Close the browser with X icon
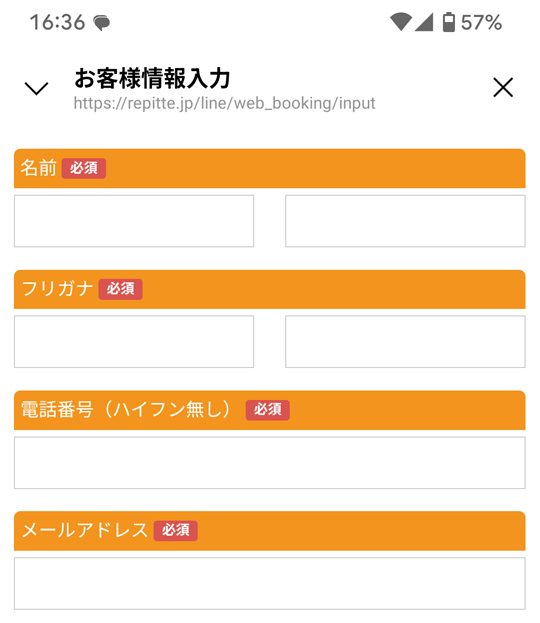 click(503, 87)
